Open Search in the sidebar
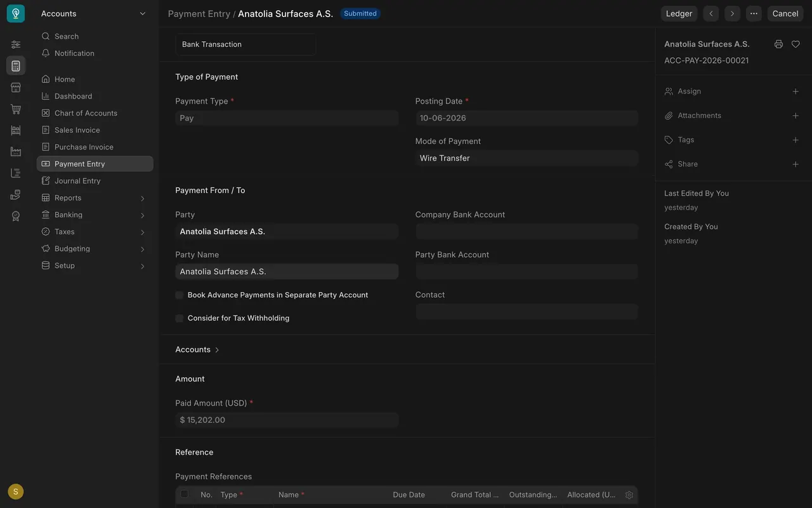Image resolution: width=812 pixels, height=508 pixels. [95, 36]
